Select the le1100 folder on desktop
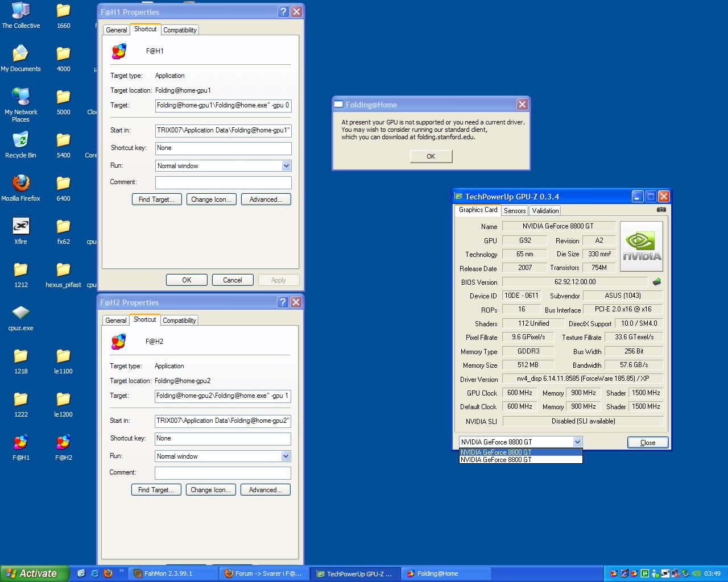 coord(64,361)
